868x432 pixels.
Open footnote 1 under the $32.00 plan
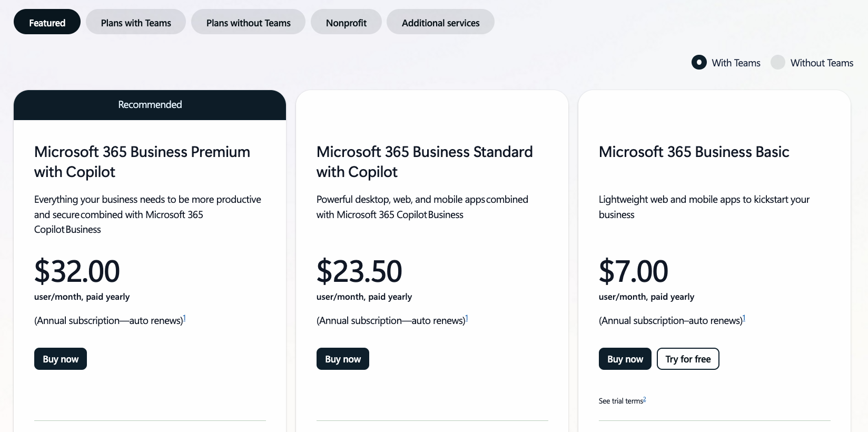(184, 318)
